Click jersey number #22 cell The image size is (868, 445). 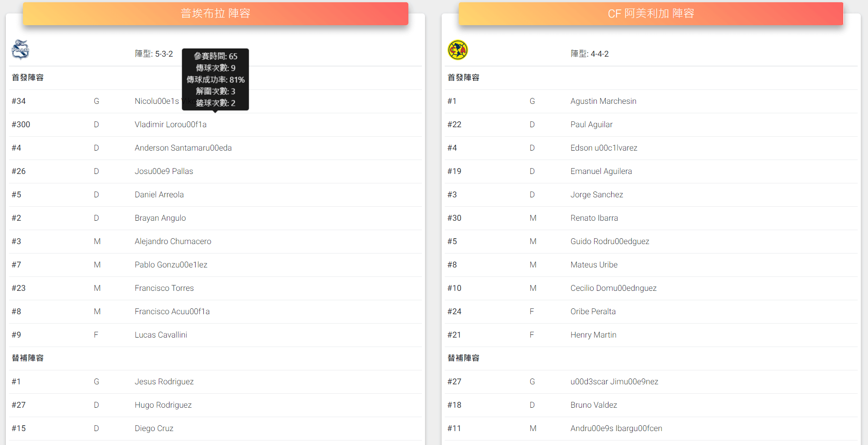click(x=454, y=125)
